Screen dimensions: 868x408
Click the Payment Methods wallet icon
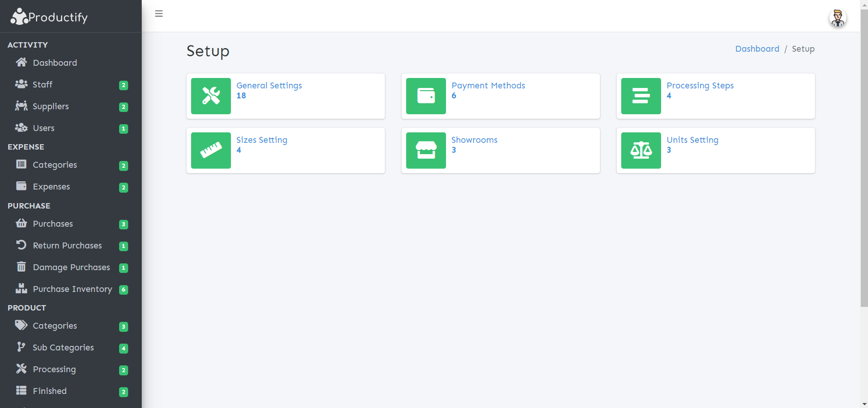pos(426,96)
